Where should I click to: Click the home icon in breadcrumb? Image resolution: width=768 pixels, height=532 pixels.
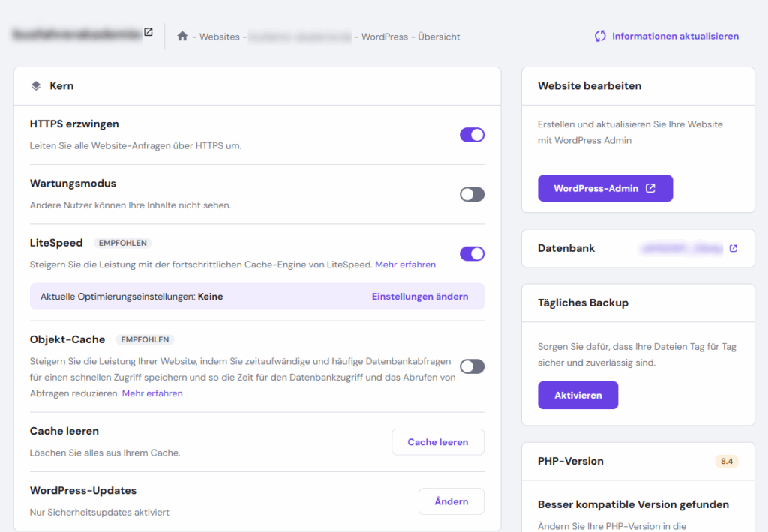click(x=182, y=36)
